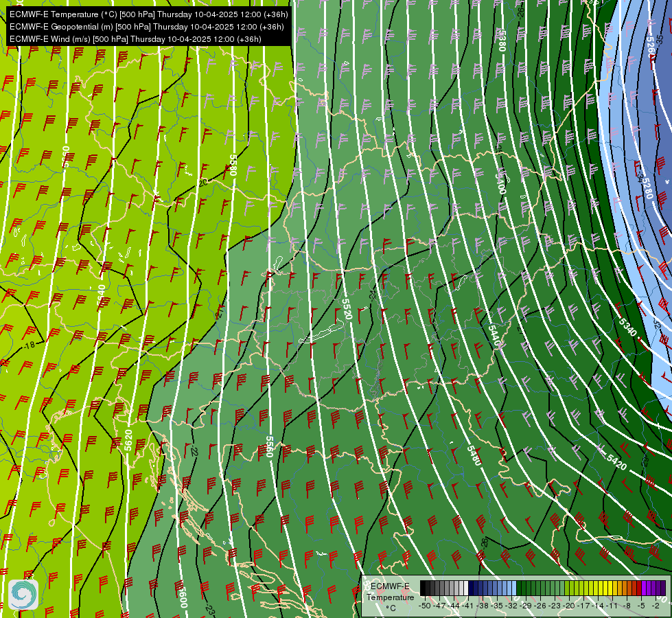The image size is (672, 618).
Task: Click the light blue swatch above -32 in legend
Action: 514,588
